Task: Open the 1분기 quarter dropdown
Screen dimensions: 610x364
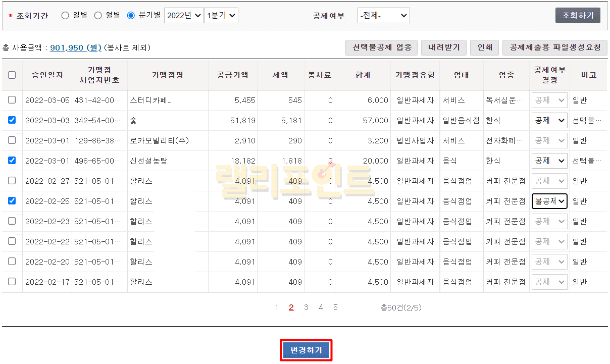Action: [x=221, y=15]
